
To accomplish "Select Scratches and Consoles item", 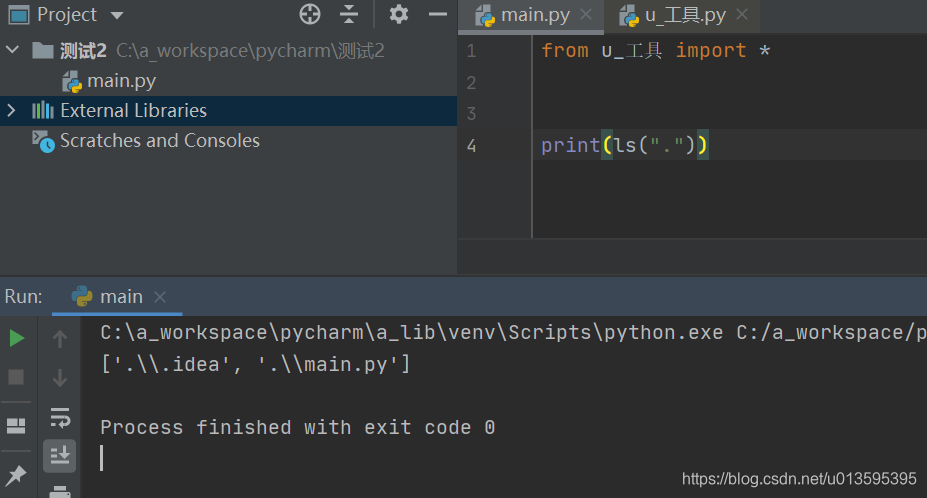I will [146, 141].
